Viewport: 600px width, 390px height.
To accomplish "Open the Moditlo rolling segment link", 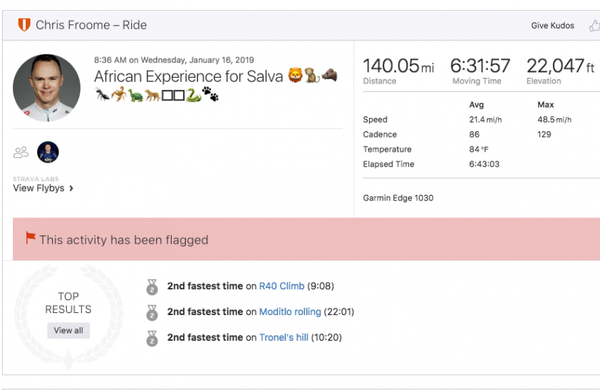I will pos(290,312).
